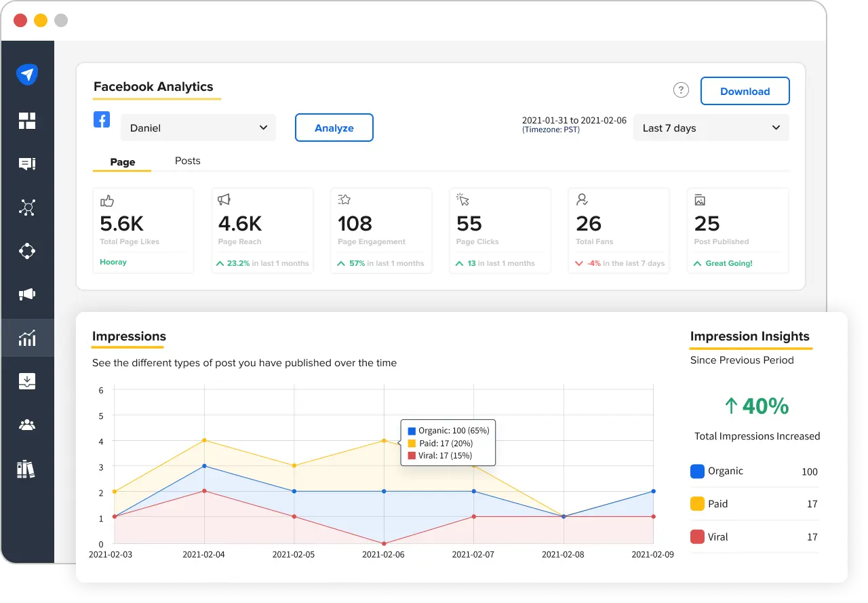Image resolution: width=868 pixels, height=603 pixels.
Task: Select the analytics chart icon in sidebar
Action: [x=27, y=338]
